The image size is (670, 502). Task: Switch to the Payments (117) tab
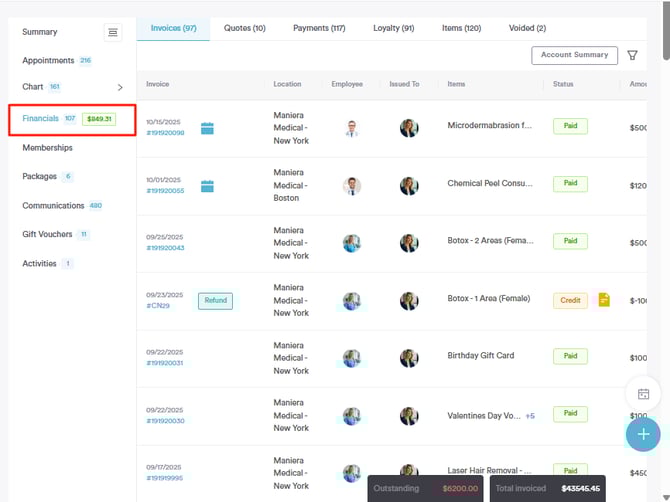click(x=319, y=28)
